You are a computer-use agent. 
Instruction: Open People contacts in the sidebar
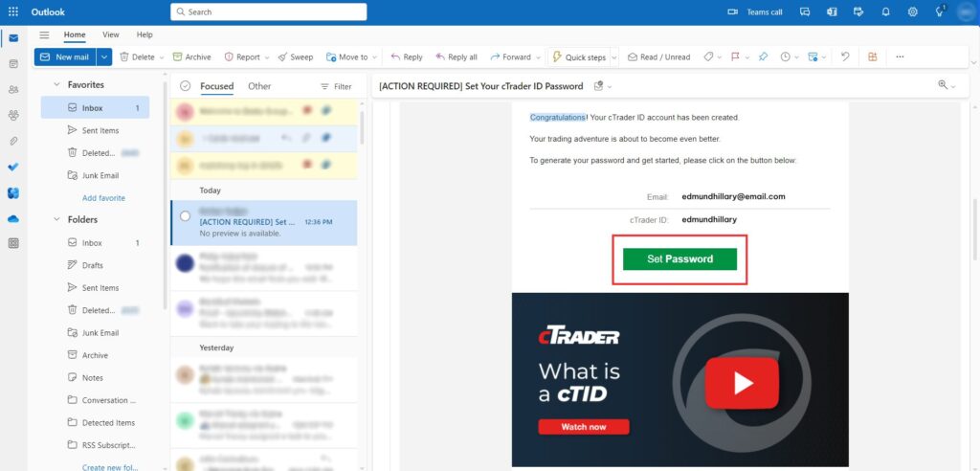[x=13, y=89]
